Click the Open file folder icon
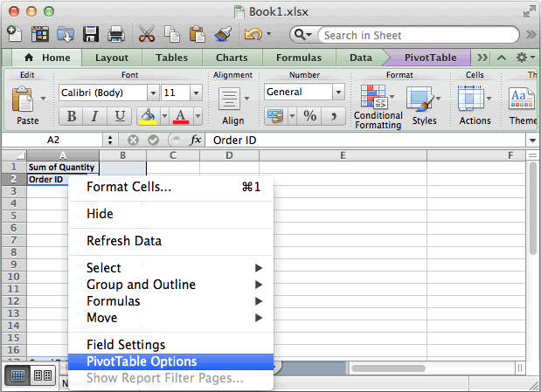The image size is (541, 392). (66, 34)
